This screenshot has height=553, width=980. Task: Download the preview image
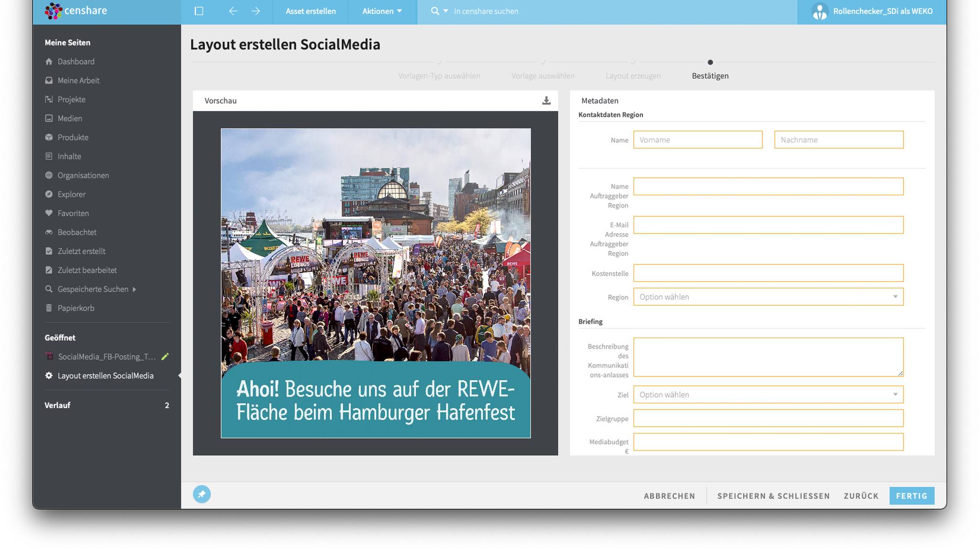[x=546, y=100]
